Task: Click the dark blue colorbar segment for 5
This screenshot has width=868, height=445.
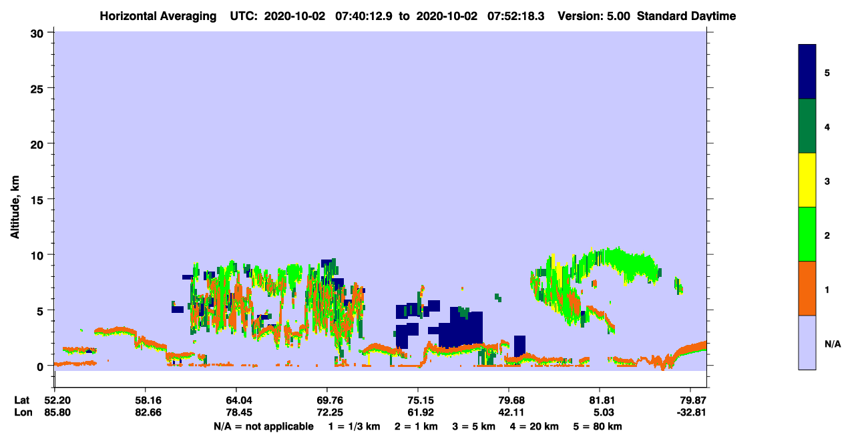Action: click(807, 72)
